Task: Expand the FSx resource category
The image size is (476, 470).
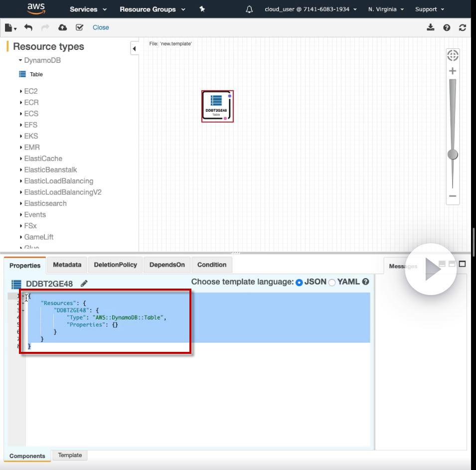Action: pos(28,226)
